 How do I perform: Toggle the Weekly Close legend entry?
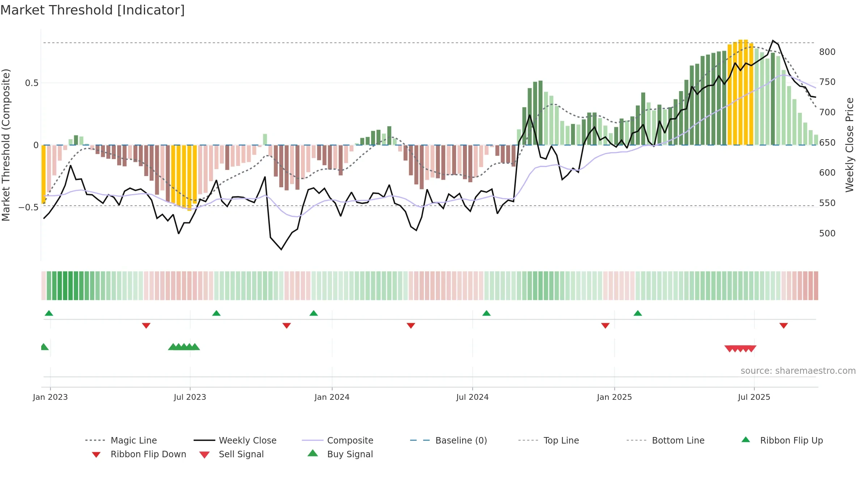coord(235,440)
